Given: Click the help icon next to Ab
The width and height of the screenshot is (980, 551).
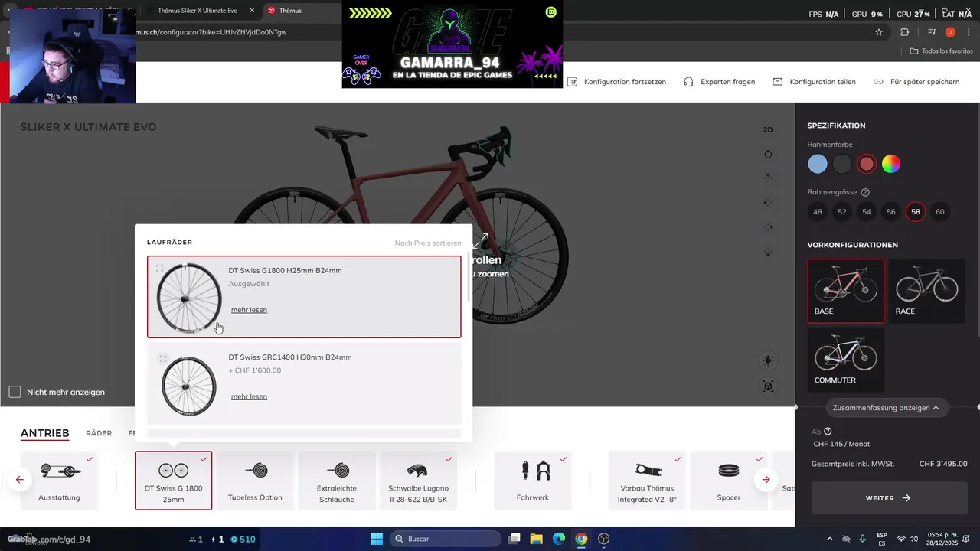Looking at the screenshot, I should coord(828,431).
